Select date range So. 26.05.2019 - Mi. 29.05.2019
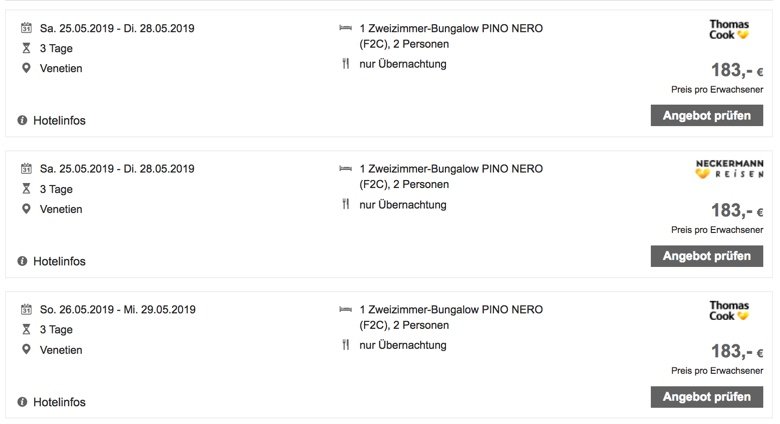This screenshot has width=780, height=424. (x=118, y=310)
